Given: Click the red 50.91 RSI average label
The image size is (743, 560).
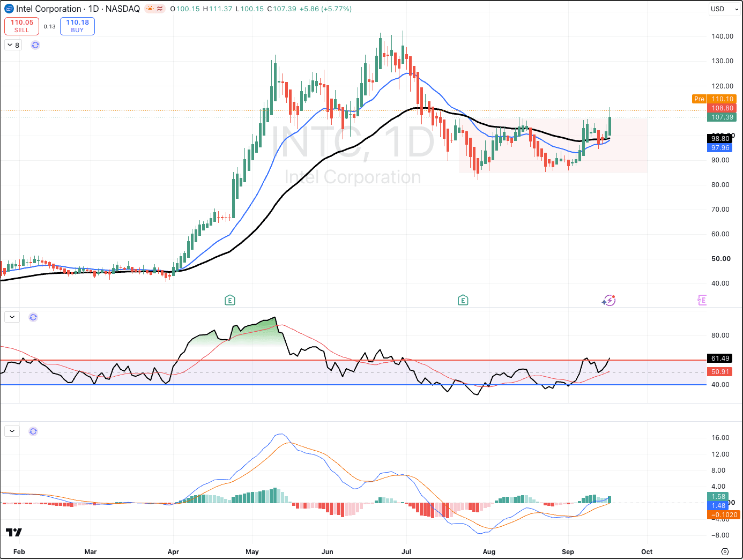Looking at the screenshot, I should (x=720, y=372).
